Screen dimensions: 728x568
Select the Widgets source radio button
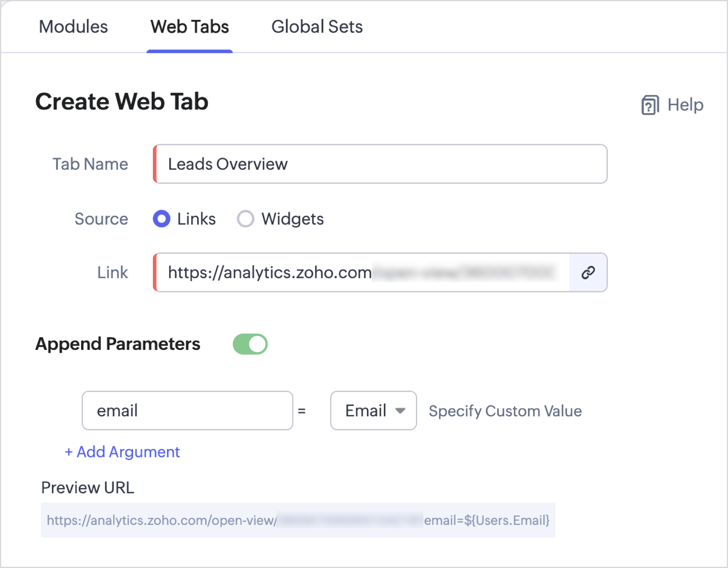245,219
